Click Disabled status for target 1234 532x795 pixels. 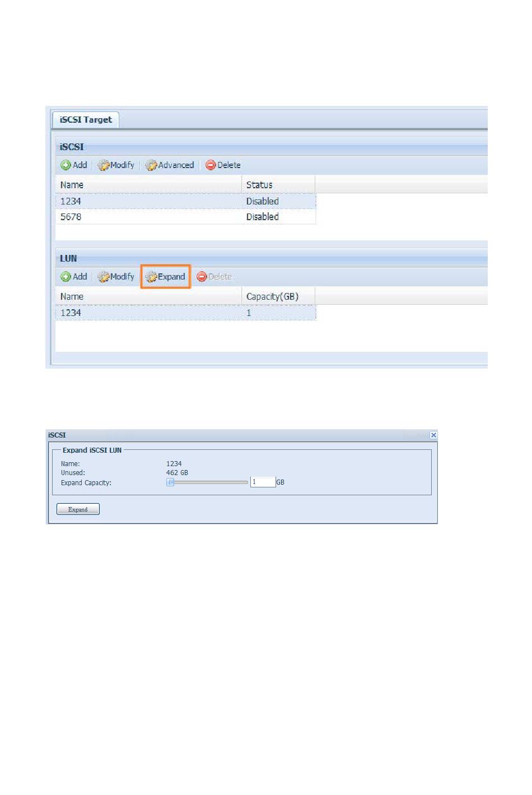[x=263, y=201]
